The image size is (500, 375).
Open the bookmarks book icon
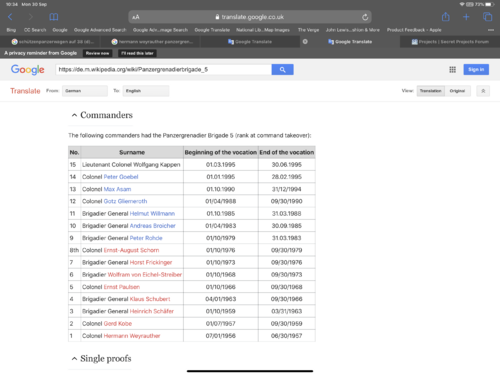[x=54, y=17]
